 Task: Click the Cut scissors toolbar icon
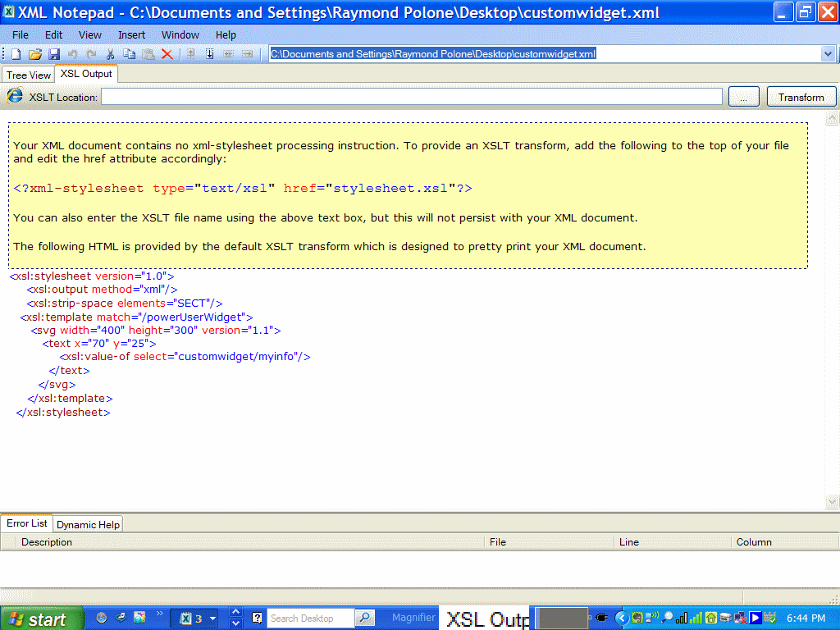click(111, 54)
